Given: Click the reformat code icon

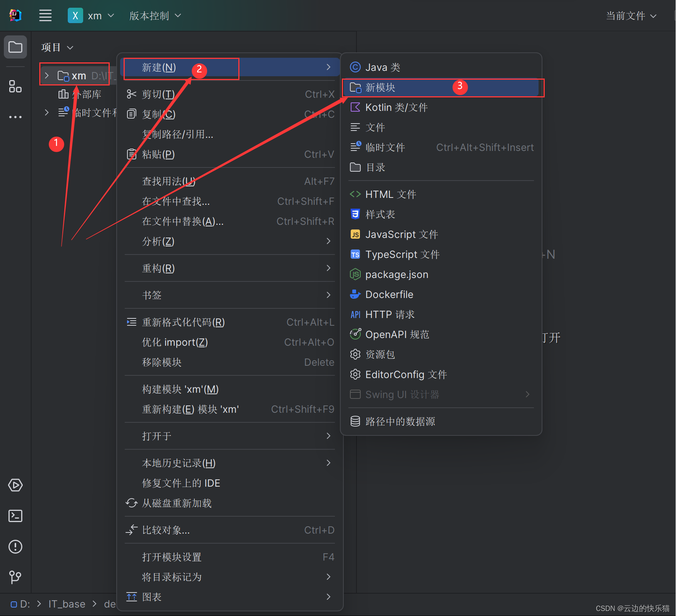Looking at the screenshot, I should (132, 322).
